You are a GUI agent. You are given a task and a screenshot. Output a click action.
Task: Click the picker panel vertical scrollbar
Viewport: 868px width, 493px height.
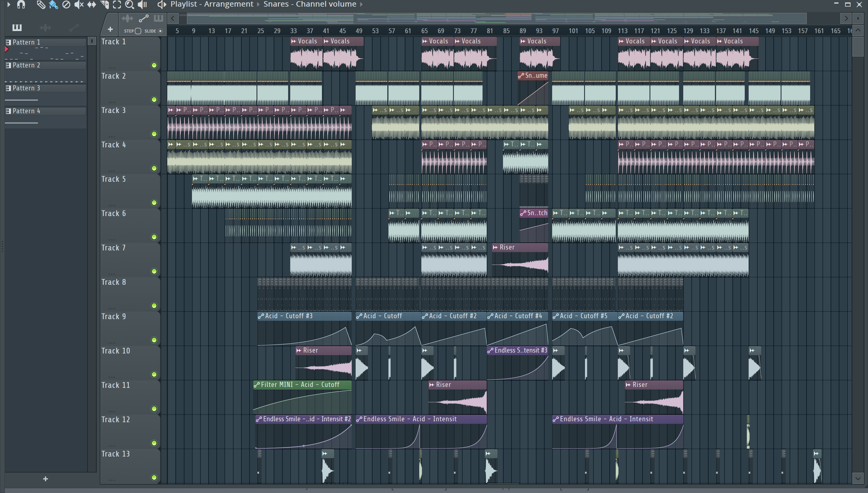(92, 41)
